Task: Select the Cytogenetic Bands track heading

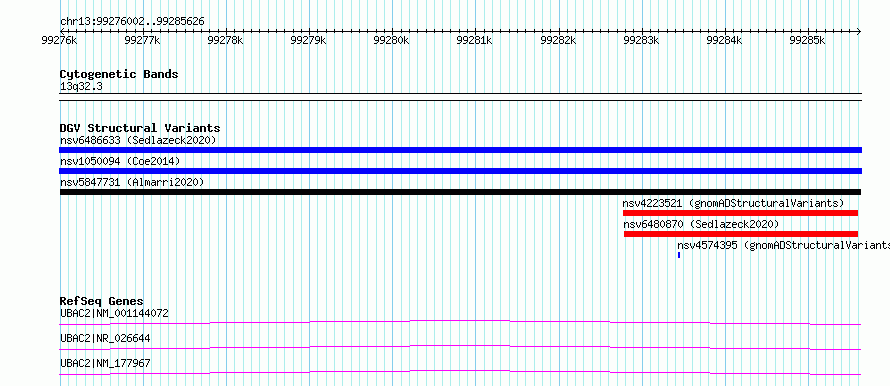Action: coord(119,74)
